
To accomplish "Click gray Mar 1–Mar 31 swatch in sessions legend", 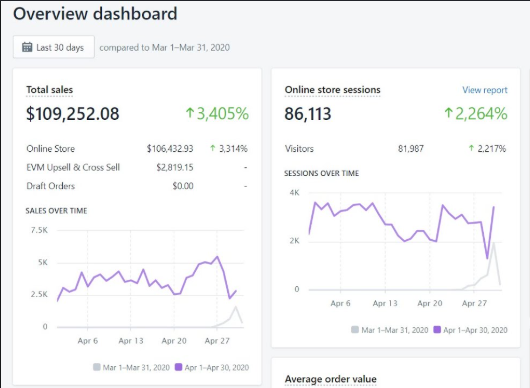I will pos(355,330).
